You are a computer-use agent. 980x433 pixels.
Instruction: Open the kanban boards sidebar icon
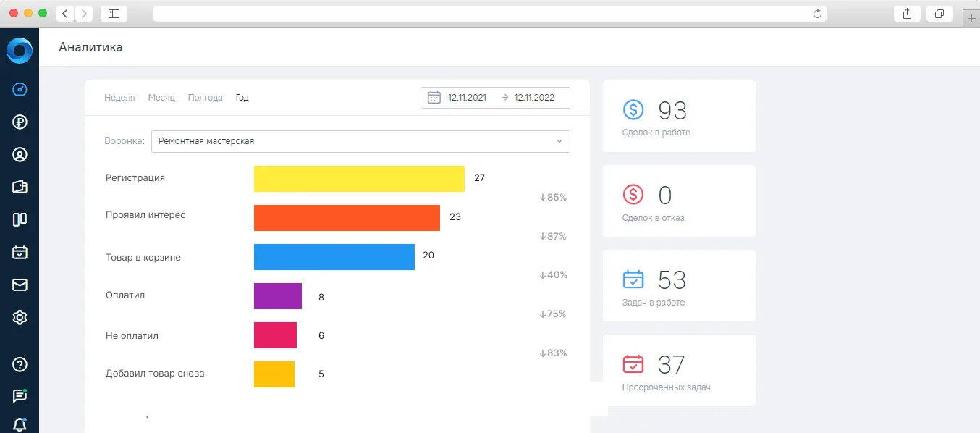coord(20,219)
